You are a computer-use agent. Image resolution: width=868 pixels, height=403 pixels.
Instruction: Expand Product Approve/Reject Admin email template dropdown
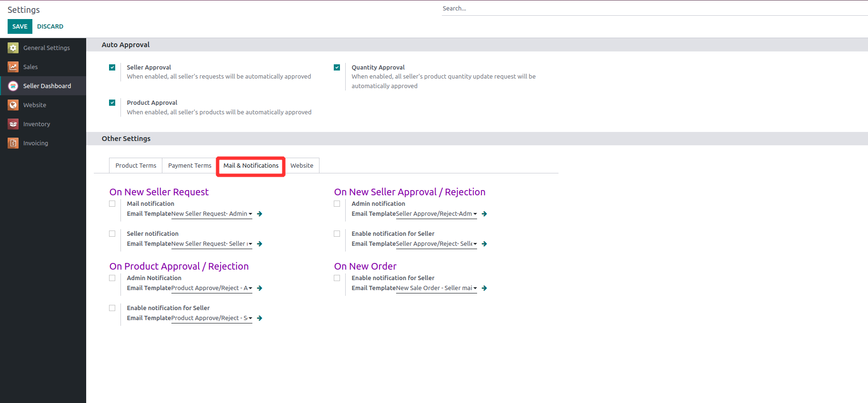click(x=250, y=288)
